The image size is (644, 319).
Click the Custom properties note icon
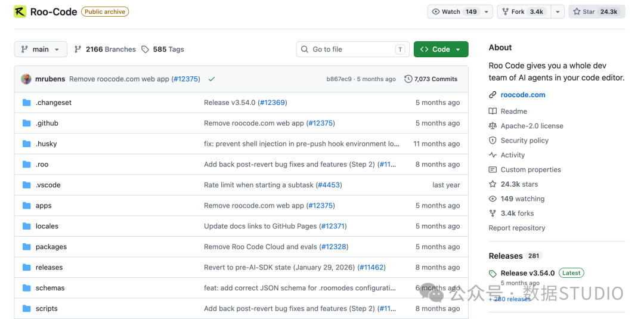pyautogui.click(x=493, y=169)
